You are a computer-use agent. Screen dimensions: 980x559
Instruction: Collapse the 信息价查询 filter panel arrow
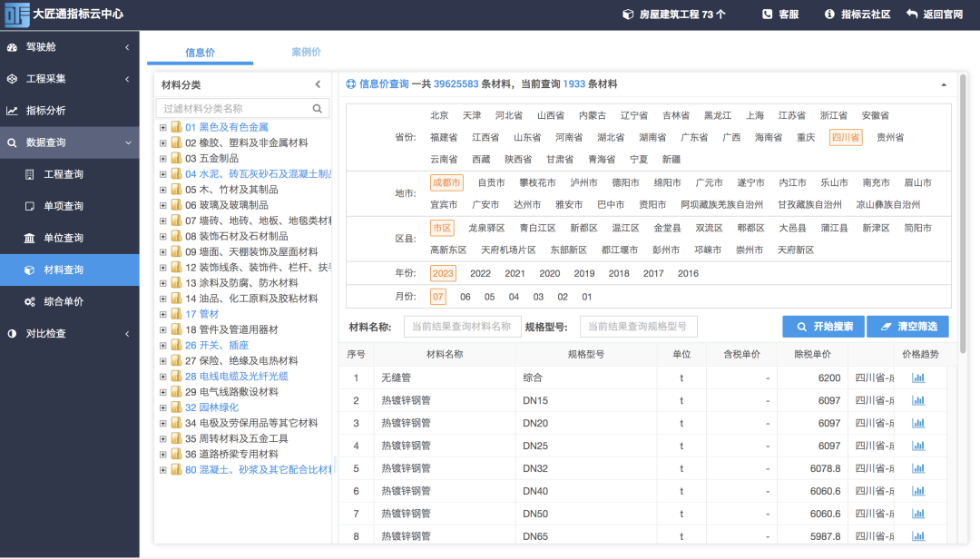click(944, 84)
